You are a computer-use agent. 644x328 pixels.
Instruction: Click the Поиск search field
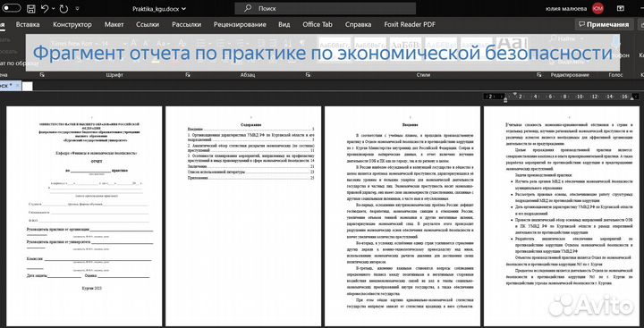point(326,8)
